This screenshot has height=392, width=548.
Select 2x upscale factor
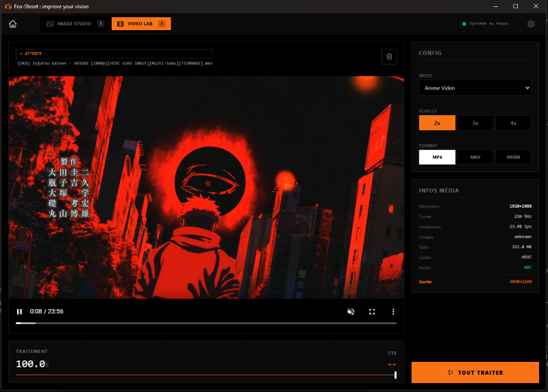tap(437, 123)
